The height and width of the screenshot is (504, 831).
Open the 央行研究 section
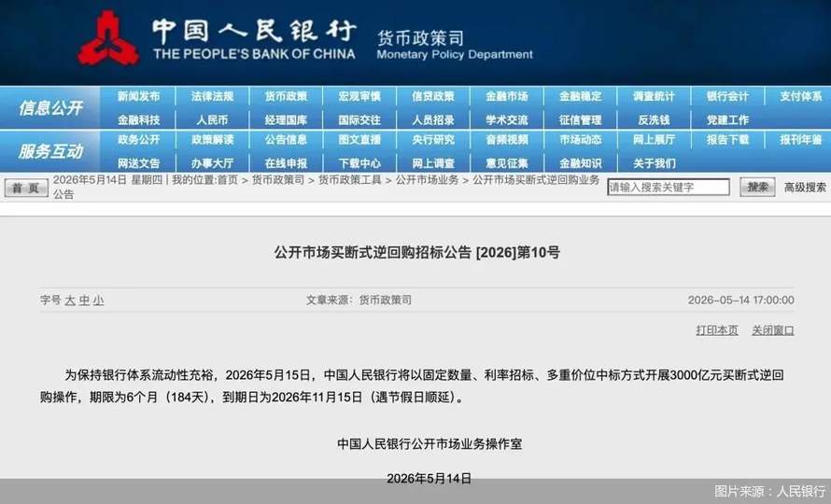point(433,140)
